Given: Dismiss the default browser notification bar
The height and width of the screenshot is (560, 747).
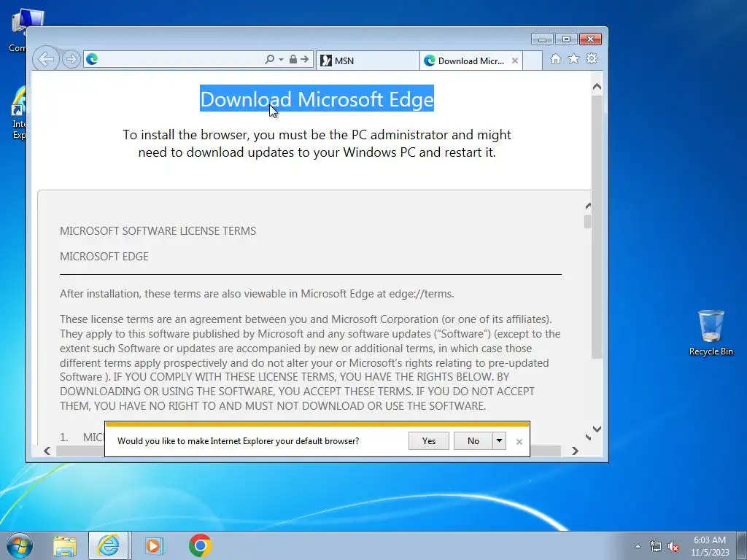Looking at the screenshot, I should click(519, 442).
